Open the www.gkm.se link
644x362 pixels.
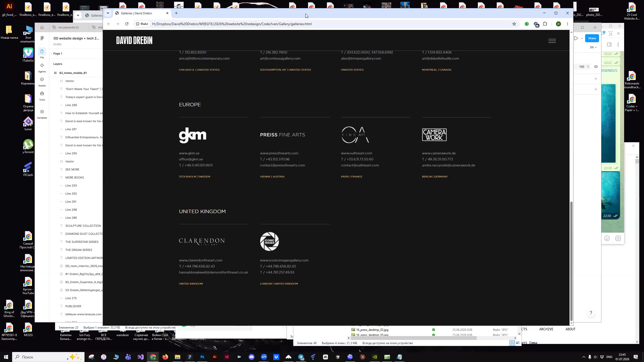[189, 153]
